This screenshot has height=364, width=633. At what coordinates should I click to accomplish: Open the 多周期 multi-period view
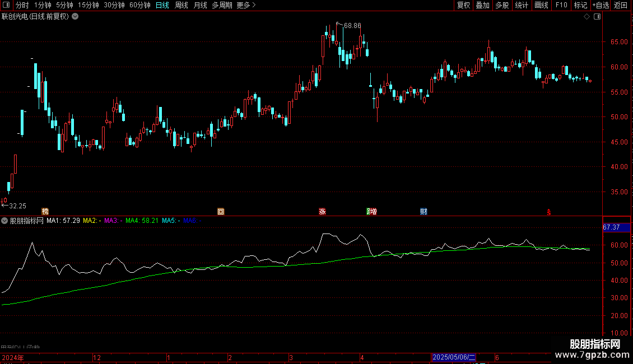point(222,5)
